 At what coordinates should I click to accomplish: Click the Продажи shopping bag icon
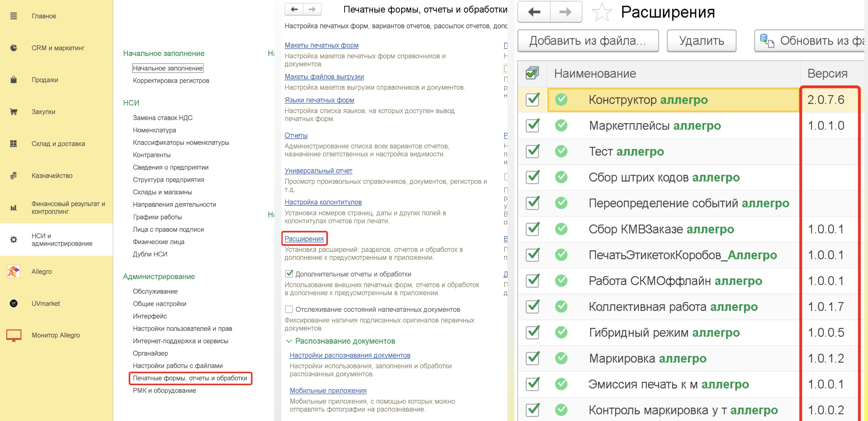[14, 80]
